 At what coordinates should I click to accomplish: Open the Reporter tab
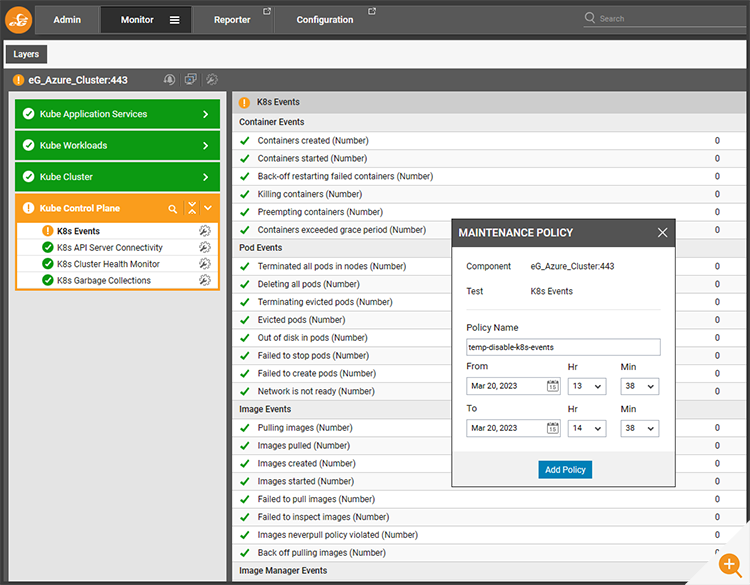232,20
